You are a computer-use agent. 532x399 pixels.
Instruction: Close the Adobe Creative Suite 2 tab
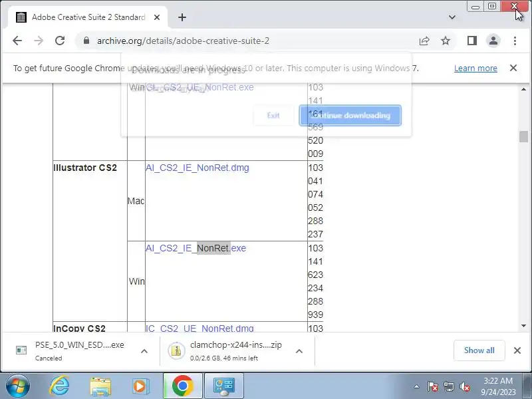point(157,17)
